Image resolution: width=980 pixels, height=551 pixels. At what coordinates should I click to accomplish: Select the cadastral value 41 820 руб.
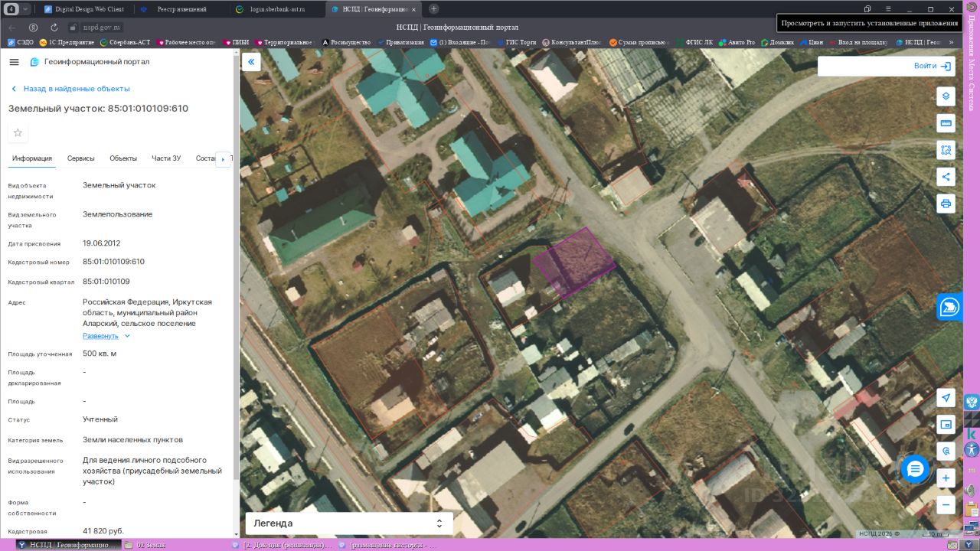[x=103, y=530]
